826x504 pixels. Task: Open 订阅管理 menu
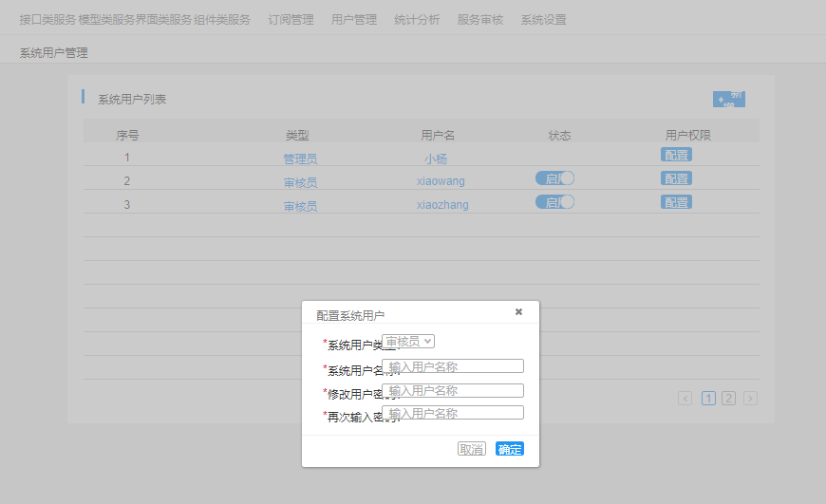pyautogui.click(x=291, y=20)
